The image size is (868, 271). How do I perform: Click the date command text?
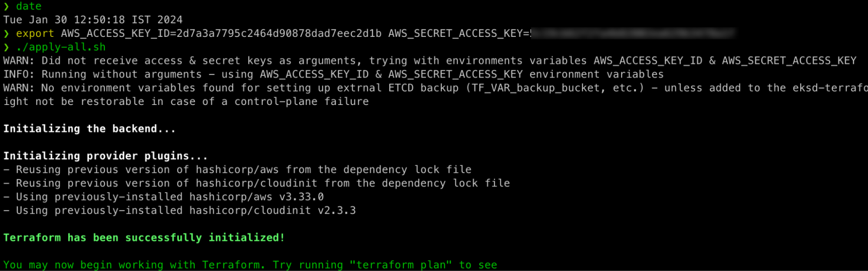coord(29,7)
